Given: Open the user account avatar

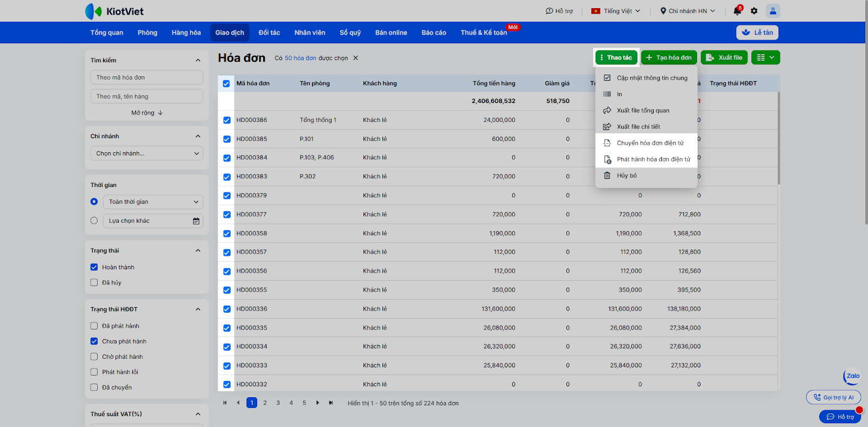Looking at the screenshot, I should pos(773,11).
